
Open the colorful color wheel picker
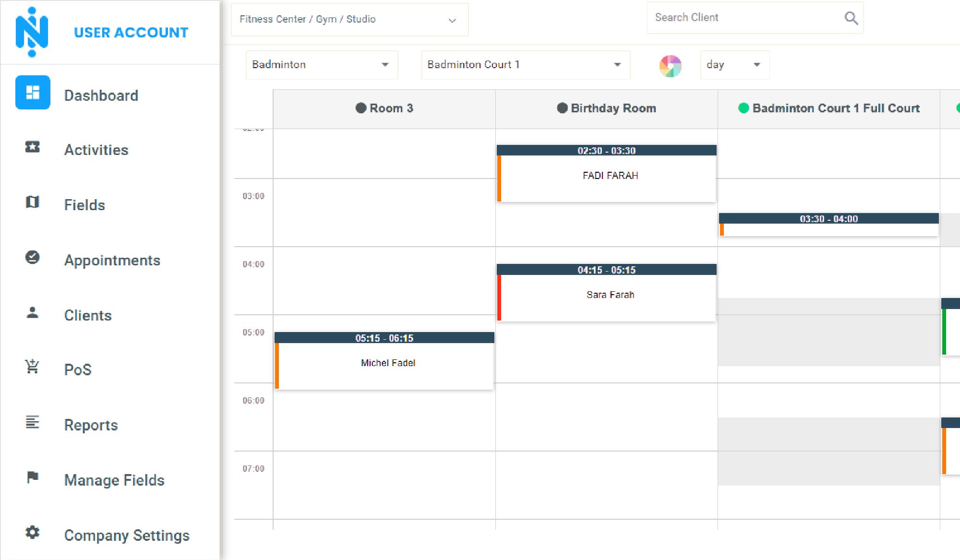pos(670,66)
